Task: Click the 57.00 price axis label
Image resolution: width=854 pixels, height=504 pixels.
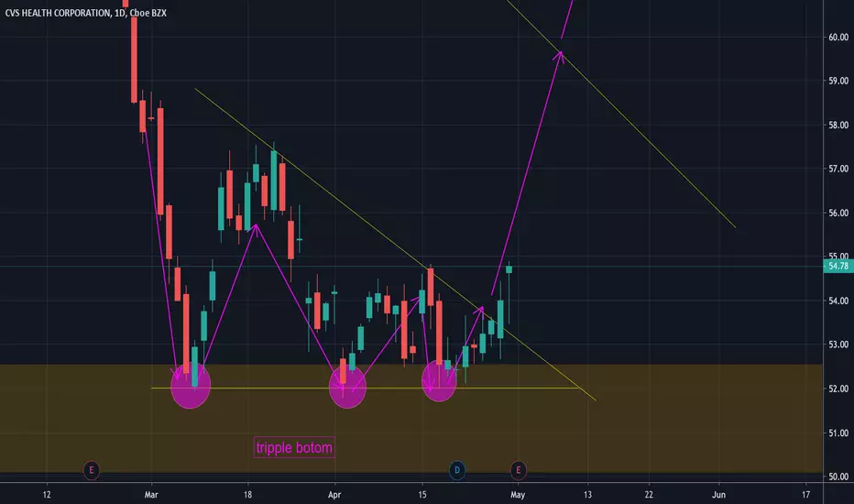Action: 838,169
